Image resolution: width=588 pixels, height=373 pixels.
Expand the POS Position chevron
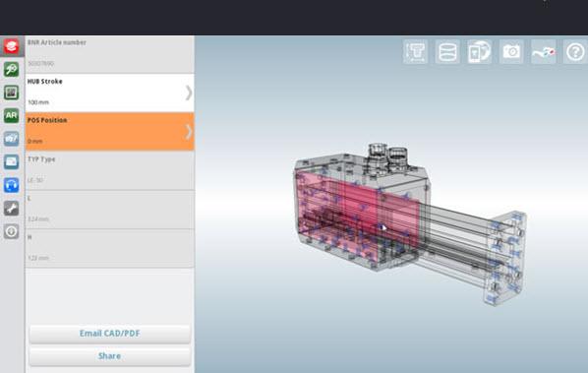pyautogui.click(x=189, y=132)
